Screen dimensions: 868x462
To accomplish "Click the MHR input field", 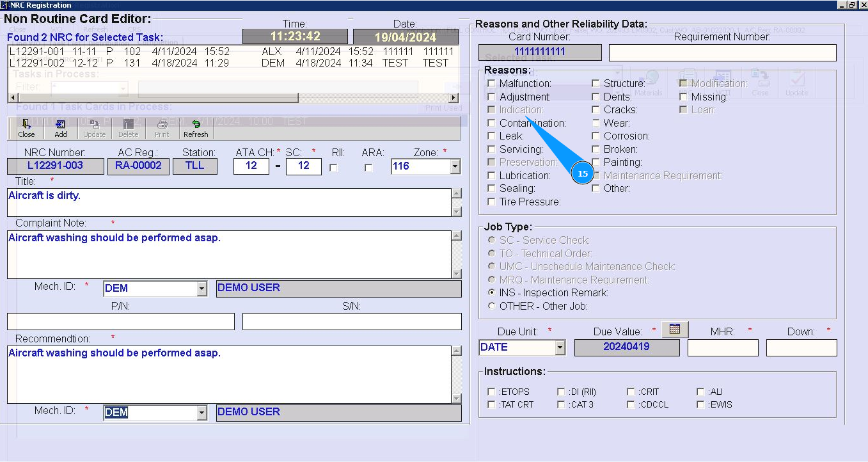I will [x=723, y=347].
